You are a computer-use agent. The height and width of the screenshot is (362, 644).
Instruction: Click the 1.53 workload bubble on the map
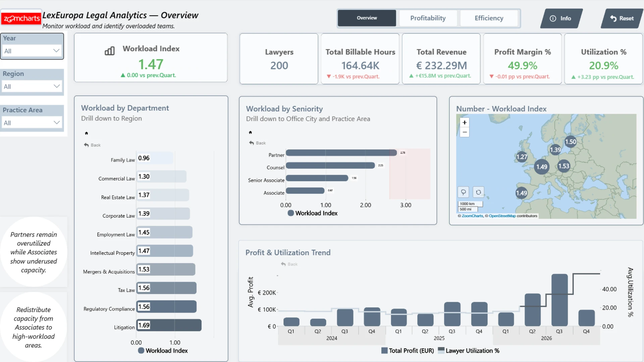click(564, 166)
